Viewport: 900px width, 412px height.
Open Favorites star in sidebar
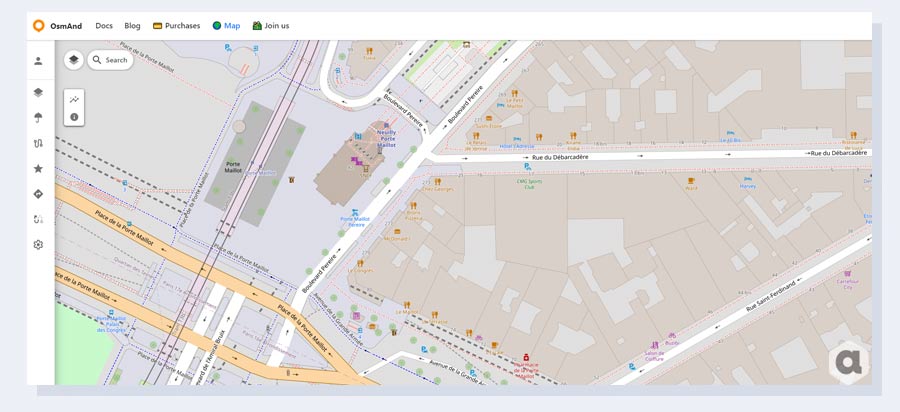[x=38, y=169]
